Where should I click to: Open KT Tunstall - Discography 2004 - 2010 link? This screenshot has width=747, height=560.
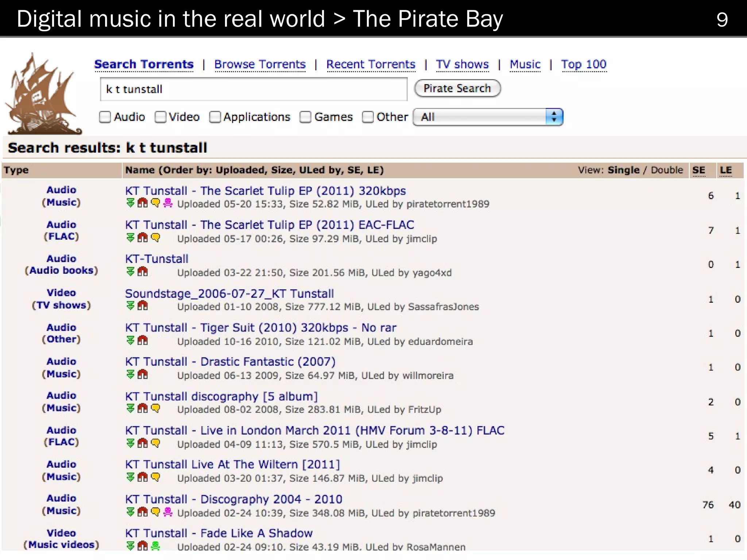(x=234, y=499)
